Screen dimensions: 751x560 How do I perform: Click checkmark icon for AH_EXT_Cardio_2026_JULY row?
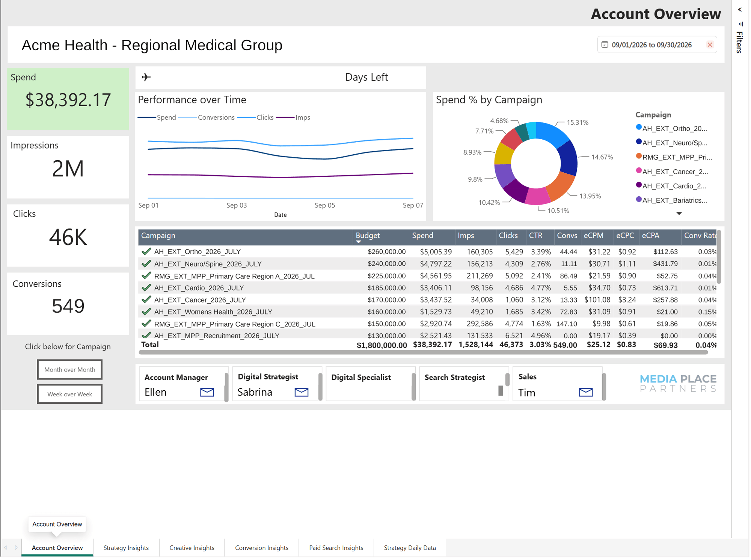tap(146, 288)
